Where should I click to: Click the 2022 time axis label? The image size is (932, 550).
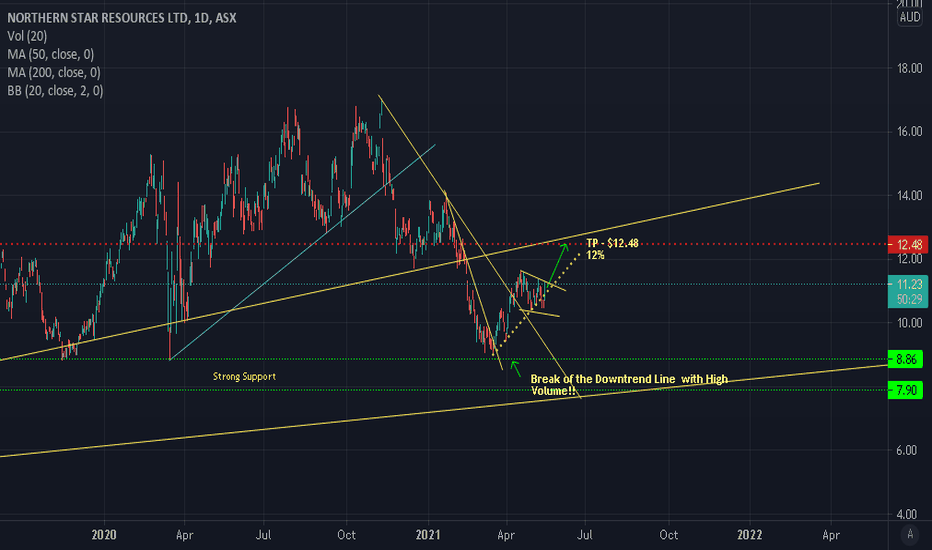tap(750, 535)
